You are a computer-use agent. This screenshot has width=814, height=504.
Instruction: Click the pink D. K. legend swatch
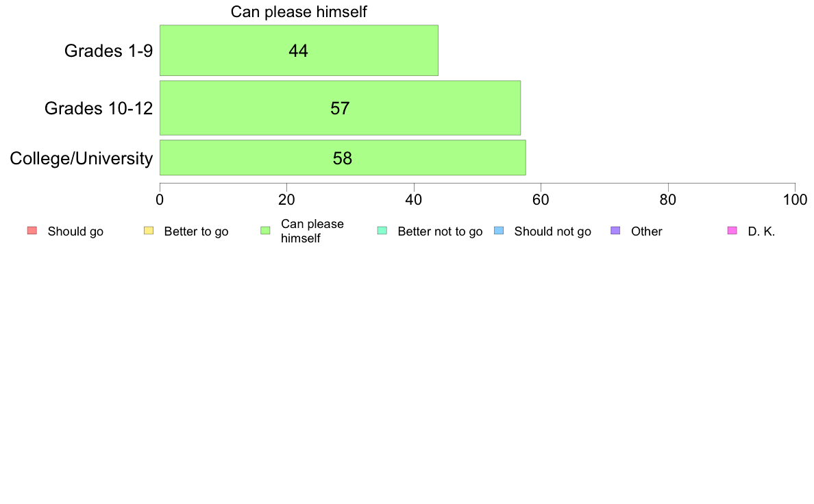tap(732, 231)
